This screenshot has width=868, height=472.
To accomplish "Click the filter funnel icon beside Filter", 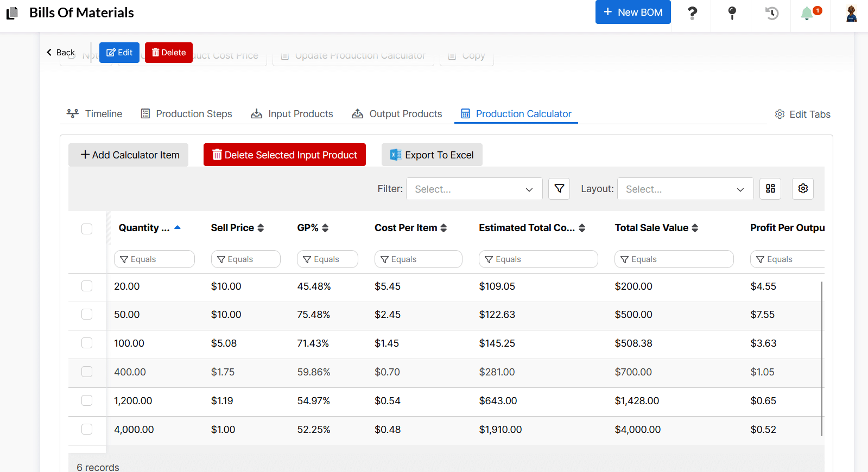I will coord(559,189).
